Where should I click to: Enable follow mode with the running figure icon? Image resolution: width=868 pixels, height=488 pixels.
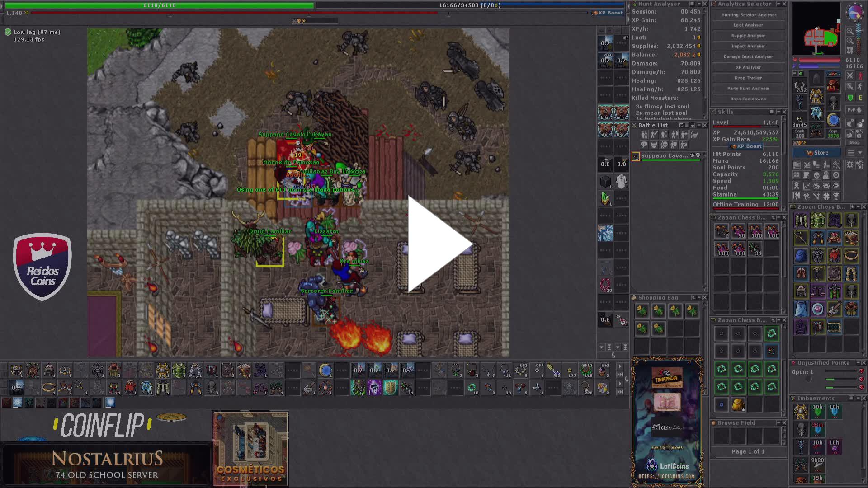(x=861, y=86)
